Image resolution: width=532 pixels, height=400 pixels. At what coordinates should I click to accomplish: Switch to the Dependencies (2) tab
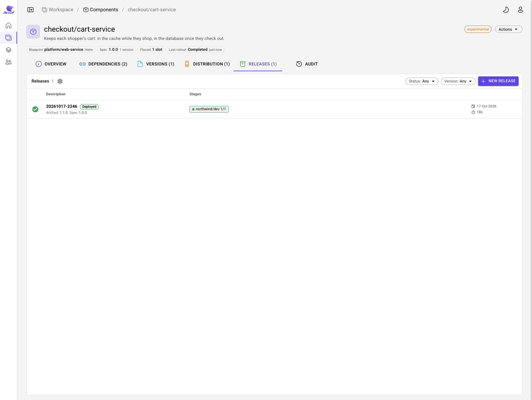click(103, 64)
